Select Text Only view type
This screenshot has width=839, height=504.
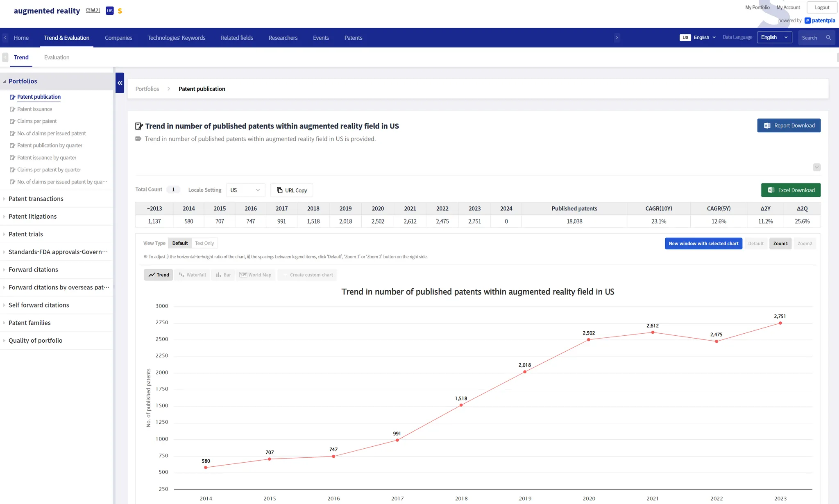pos(204,243)
